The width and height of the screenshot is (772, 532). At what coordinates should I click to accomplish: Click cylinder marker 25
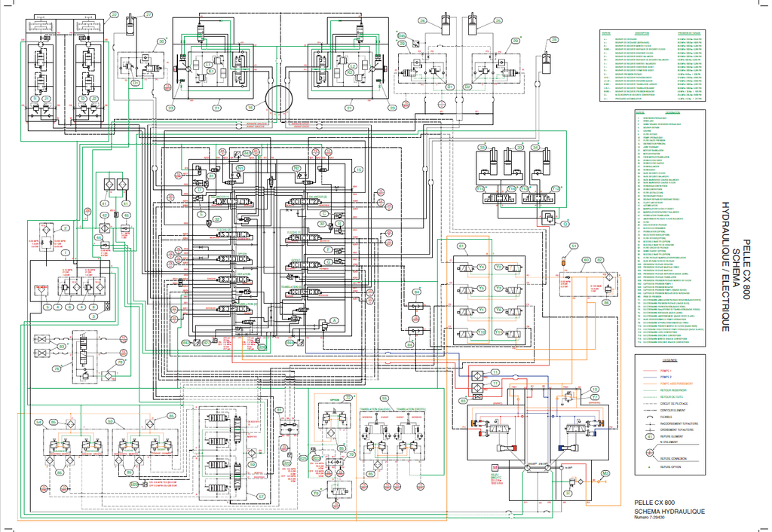point(498,20)
